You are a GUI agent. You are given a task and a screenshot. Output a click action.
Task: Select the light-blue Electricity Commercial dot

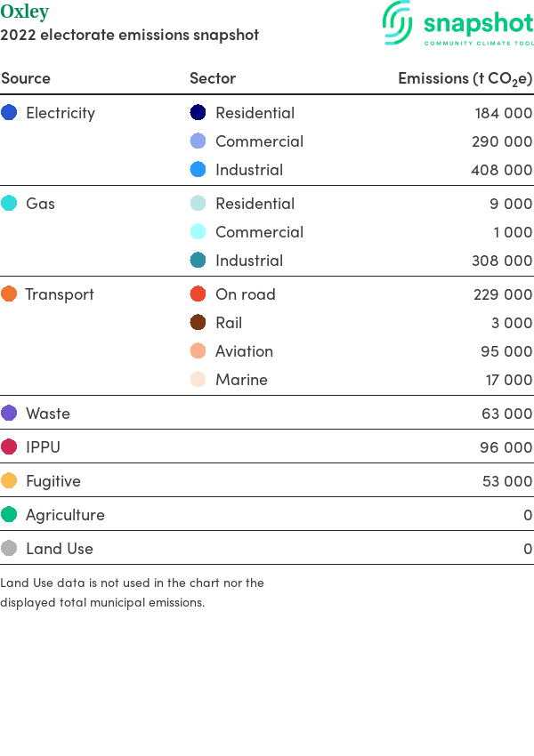pos(198,141)
